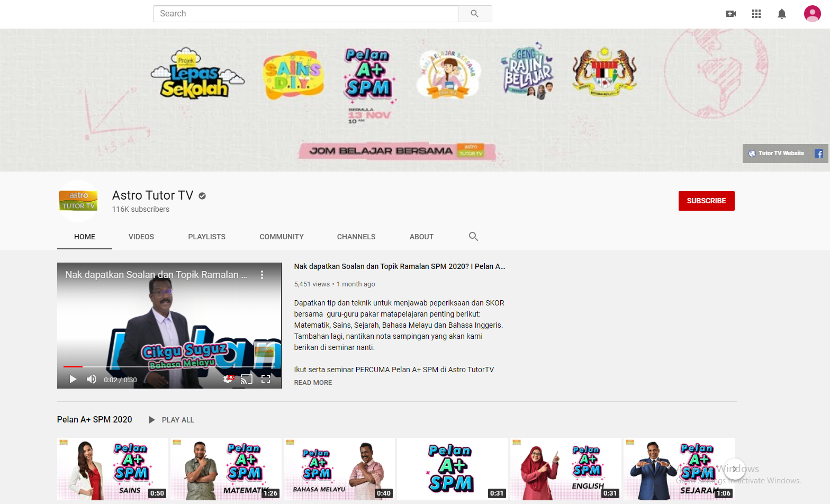Click the search magnifier button

point(475,14)
